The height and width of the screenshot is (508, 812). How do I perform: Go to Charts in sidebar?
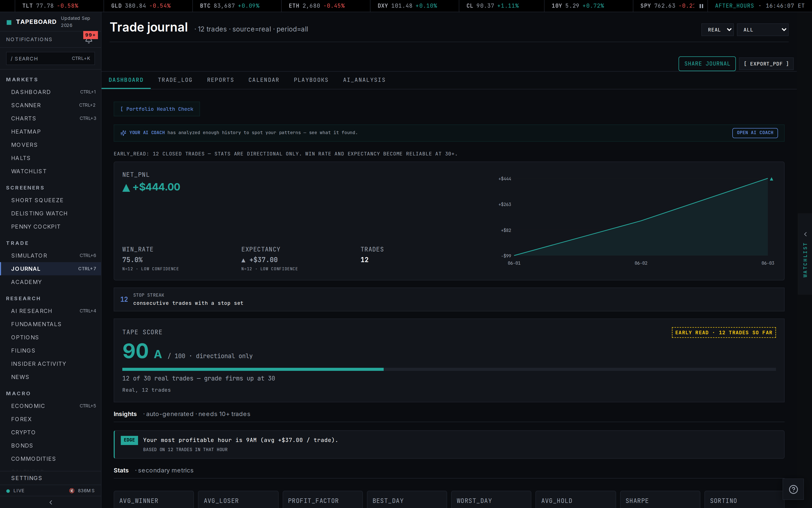coord(51,118)
